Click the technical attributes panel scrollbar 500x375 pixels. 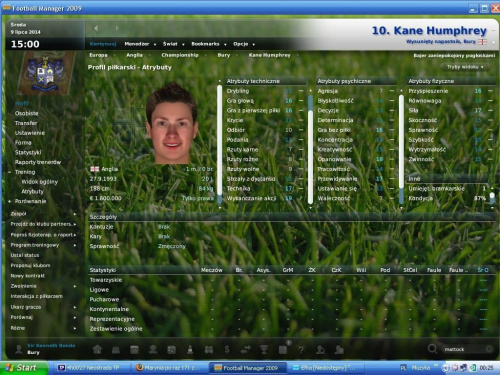coord(220,144)
